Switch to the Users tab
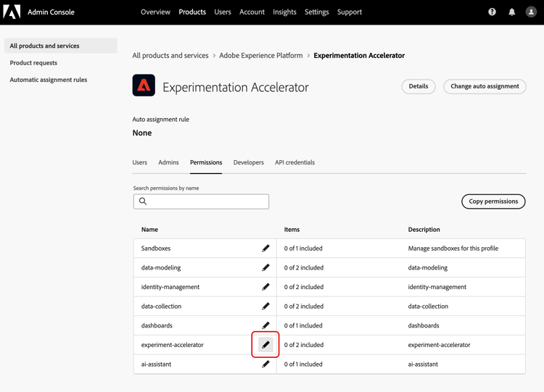The height and width of the screenshot is (392, 544). click(139, 162)
